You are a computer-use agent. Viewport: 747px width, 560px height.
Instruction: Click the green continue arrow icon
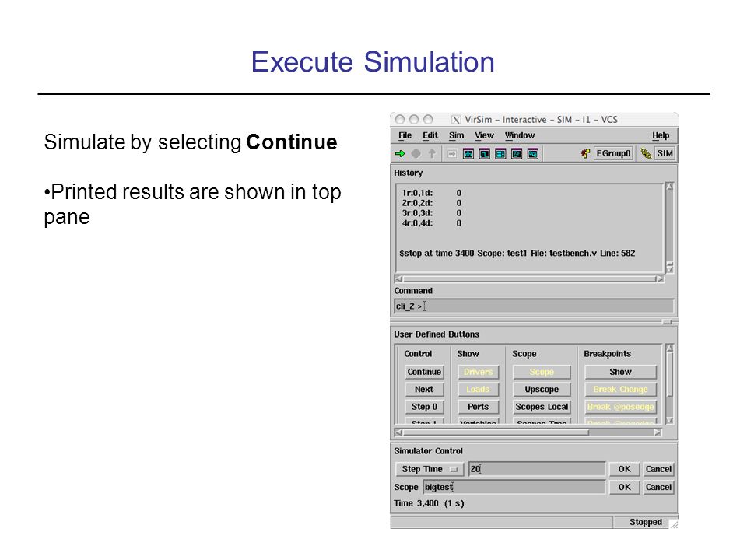[400, 153]
